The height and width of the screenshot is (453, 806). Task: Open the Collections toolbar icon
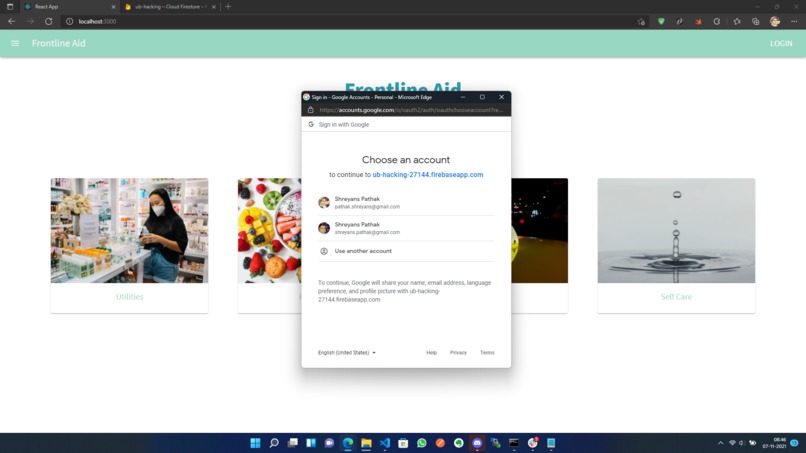click(756, 22)
